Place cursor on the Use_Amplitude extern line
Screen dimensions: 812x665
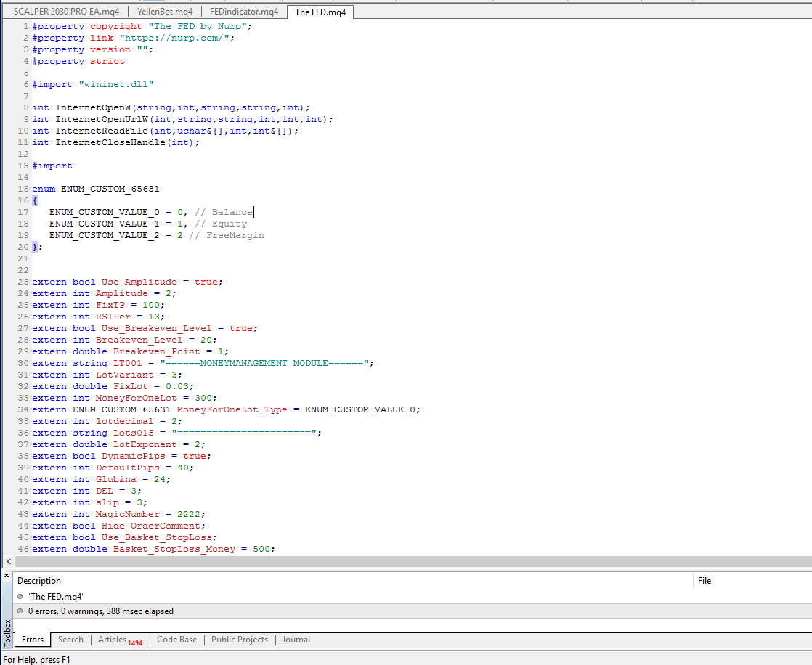click(127, 282)
